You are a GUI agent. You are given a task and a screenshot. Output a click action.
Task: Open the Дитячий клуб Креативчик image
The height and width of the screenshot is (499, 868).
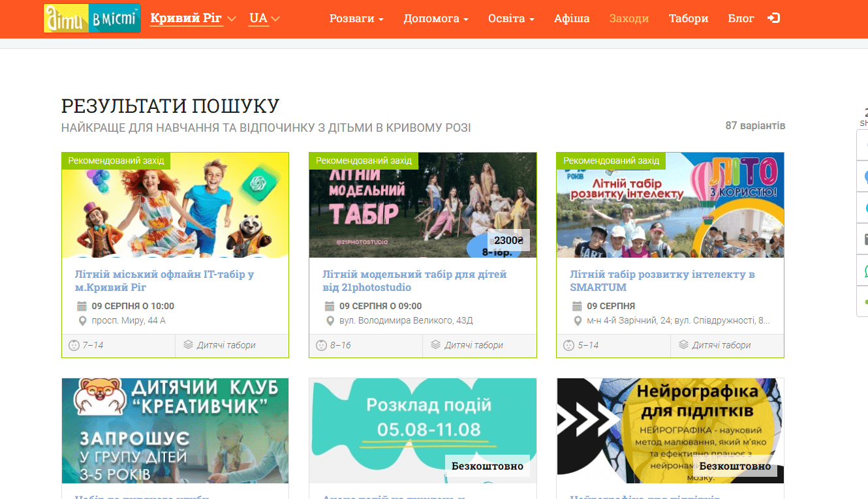175,431
